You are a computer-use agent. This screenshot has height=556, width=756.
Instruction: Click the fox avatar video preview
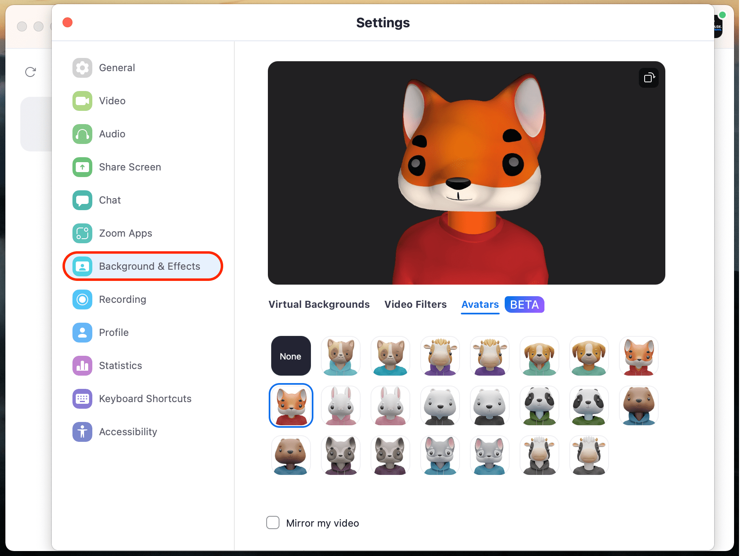point(467,173)
